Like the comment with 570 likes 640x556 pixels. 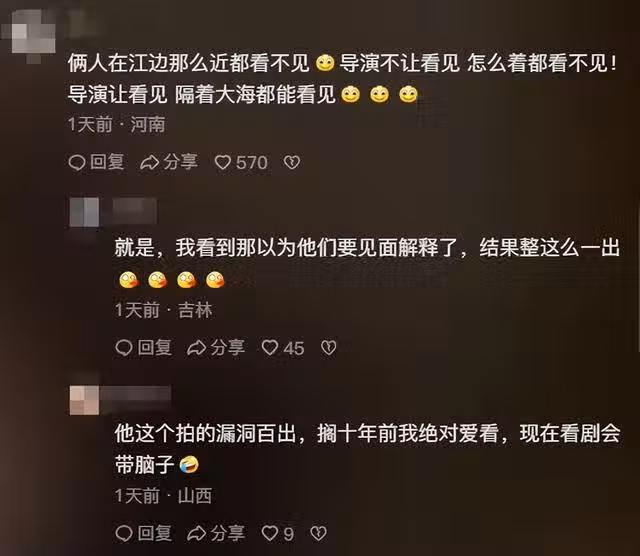223,162
